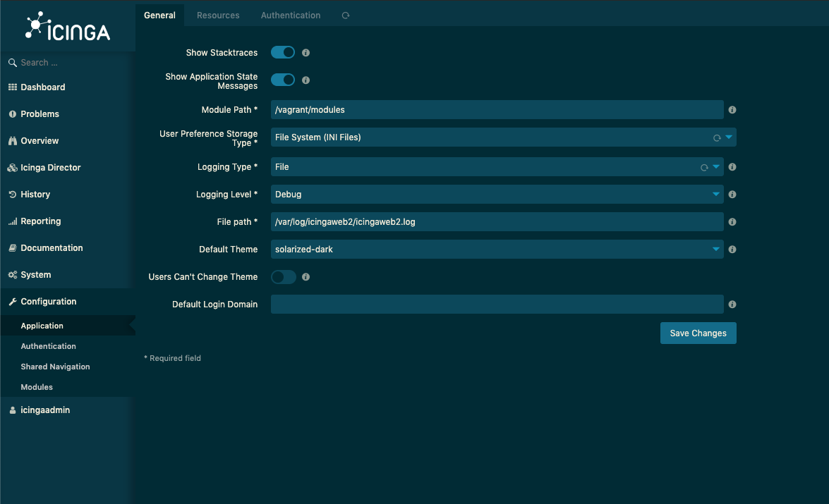Show info for Users Can't Change Theme
The width and height of the screenshot is (829, 504).
[x=305, y=277]
